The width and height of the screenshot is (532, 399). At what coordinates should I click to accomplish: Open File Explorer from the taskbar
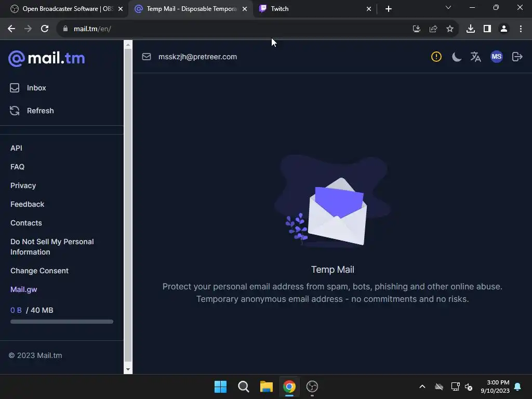(x=267, y=387)
